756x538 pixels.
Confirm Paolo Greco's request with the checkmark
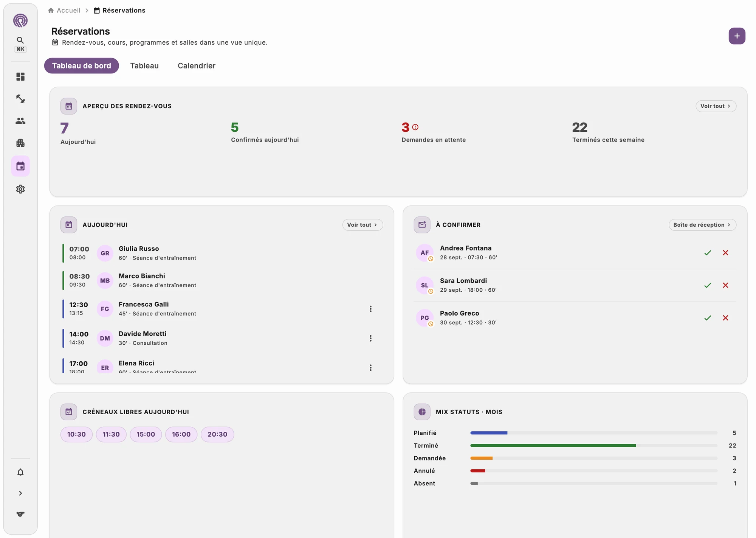(x=708, y=318)
